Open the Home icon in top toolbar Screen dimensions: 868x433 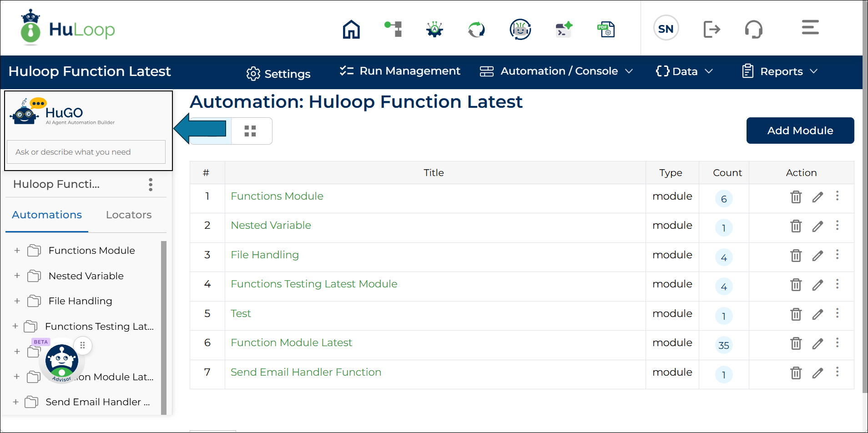[351, 30]
